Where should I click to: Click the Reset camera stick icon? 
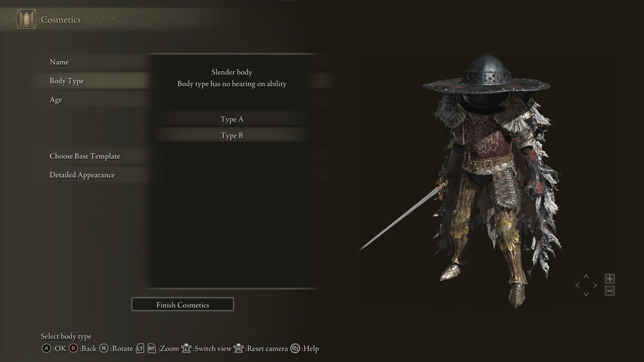coord(238,349)
